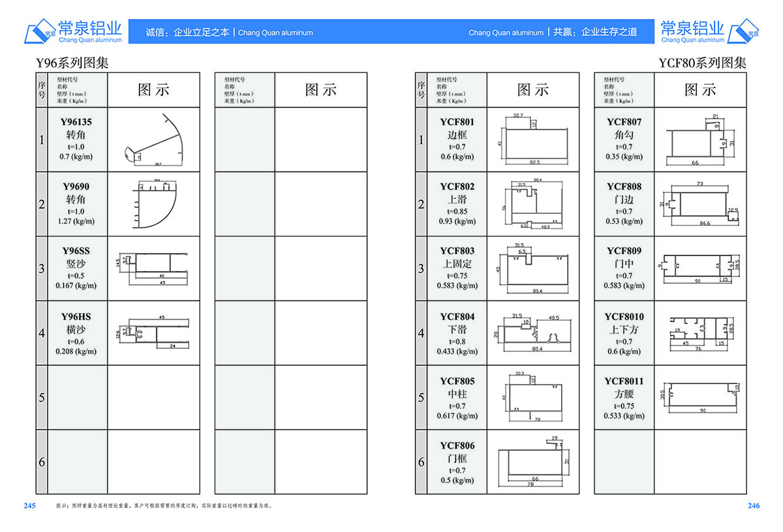Open the YCF804 lower slide drawing

(533, 332)
